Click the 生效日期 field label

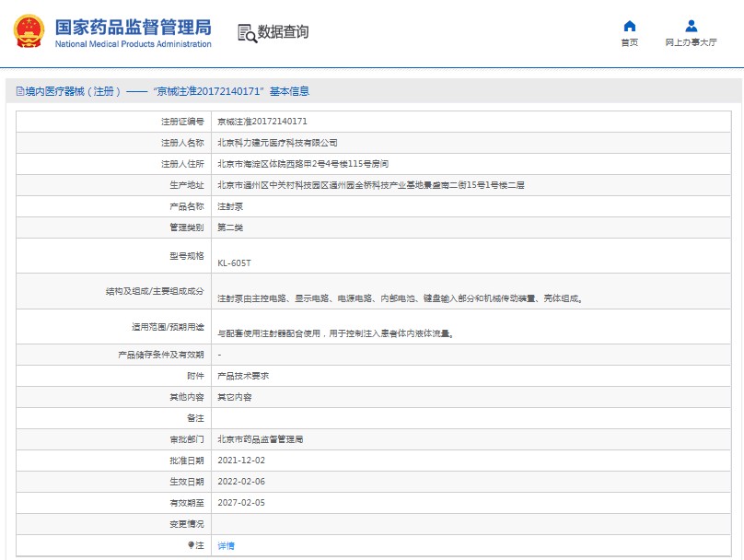click(x=187, y=482)
